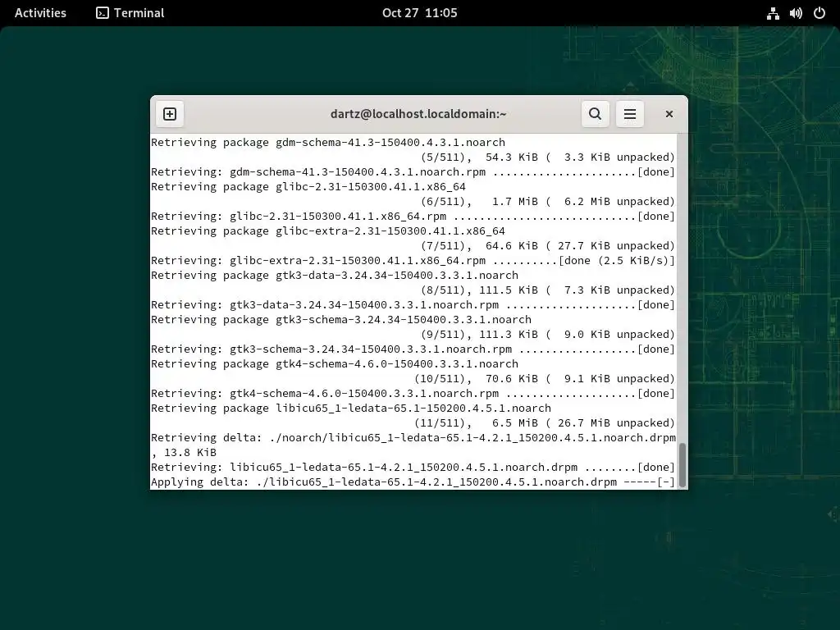Viewport: 840px width, 630px height.
Task: Click the 'Retrieving delta: ./noarch/libicu65_1-ledata' line
Action: click(x=413, y=438)
